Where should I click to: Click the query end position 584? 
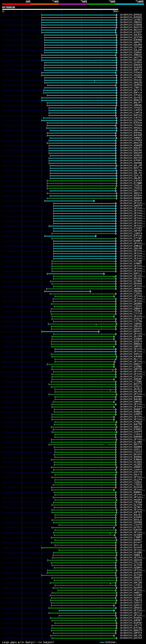(x=115, y=11)
